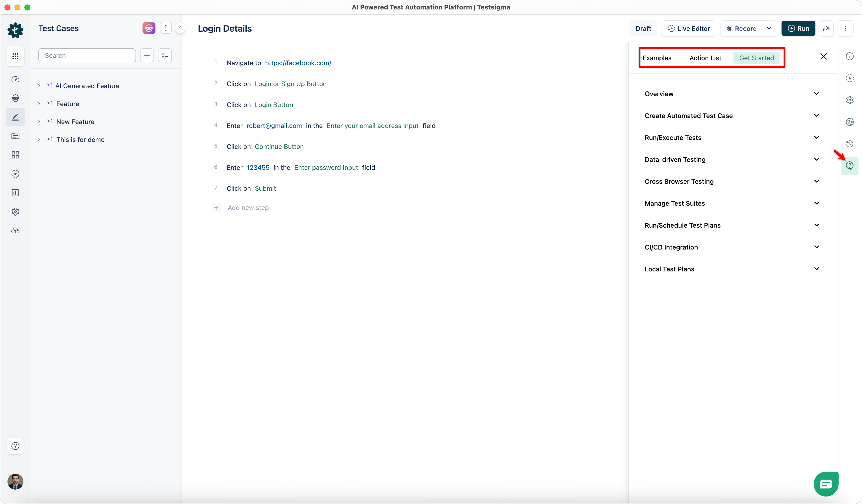
Task: Collapse the Test Cases panel
Action: click(180, 28)
